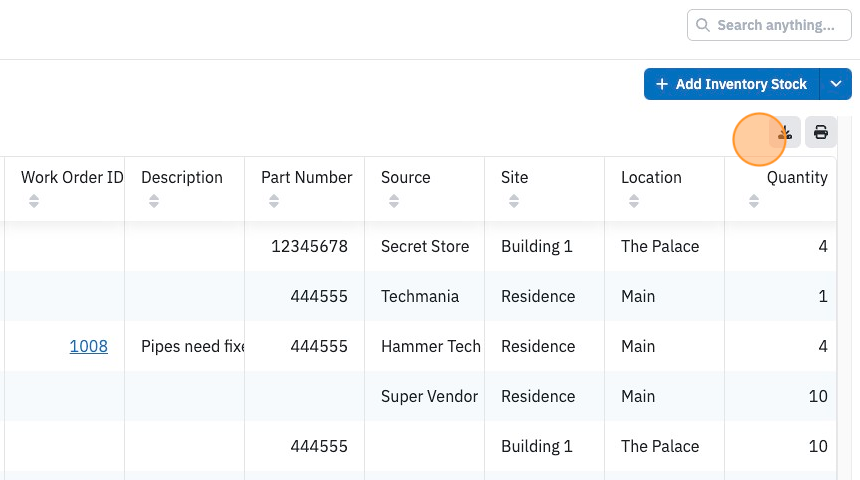
Task: Click the Search anything input field
Action: point(769,25)
